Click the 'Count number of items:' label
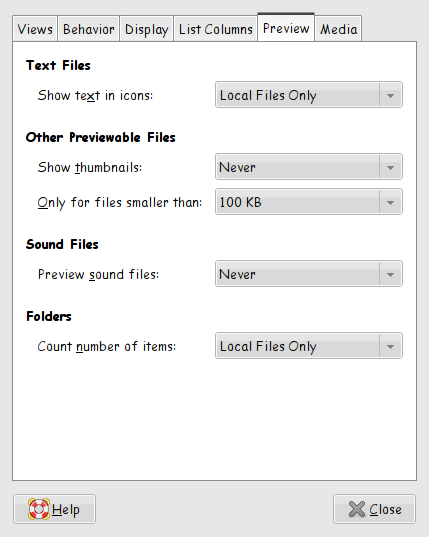This screenshot has height=537, width=429. click(x=106, y=346)
